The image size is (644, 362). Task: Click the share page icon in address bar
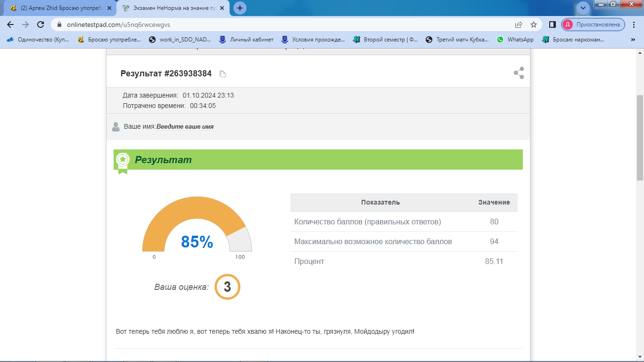click(519, 25)
